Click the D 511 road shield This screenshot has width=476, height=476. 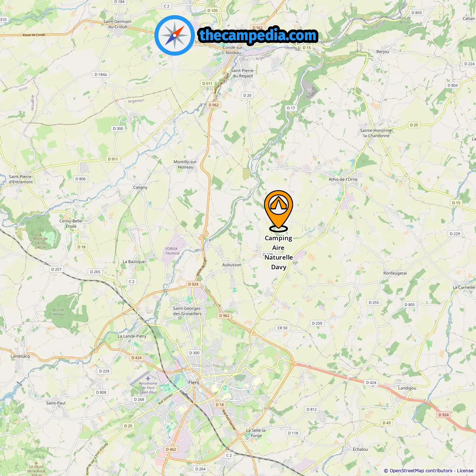207,83
